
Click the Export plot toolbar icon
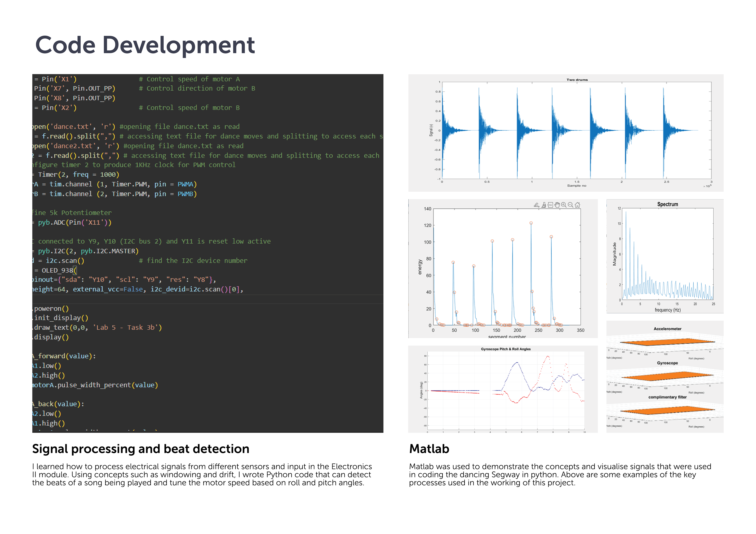coord(536,205)
